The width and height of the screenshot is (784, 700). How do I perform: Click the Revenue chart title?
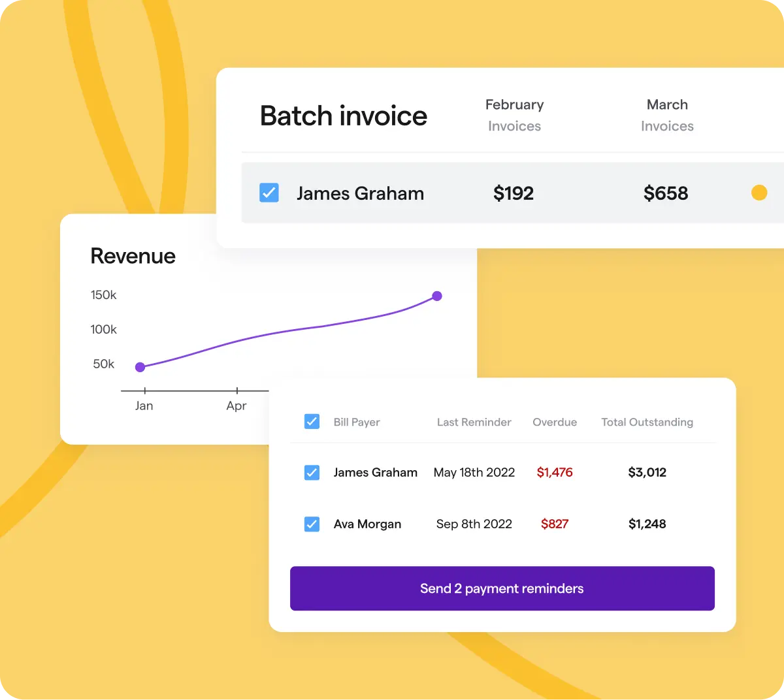tap(133, 256)
